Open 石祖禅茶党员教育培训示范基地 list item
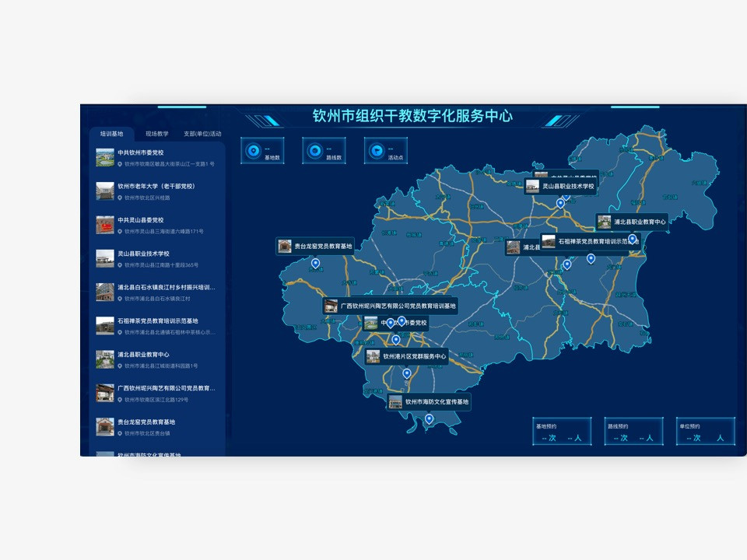Image resolution: width=747 pixels, height=560 pixels. click(x=158, y=320)
